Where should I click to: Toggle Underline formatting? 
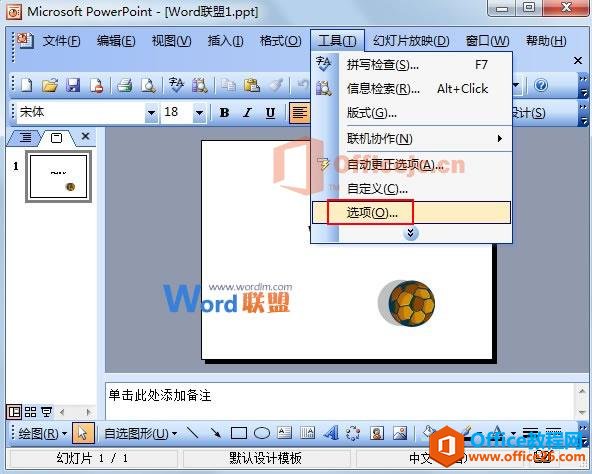(270, 113)
